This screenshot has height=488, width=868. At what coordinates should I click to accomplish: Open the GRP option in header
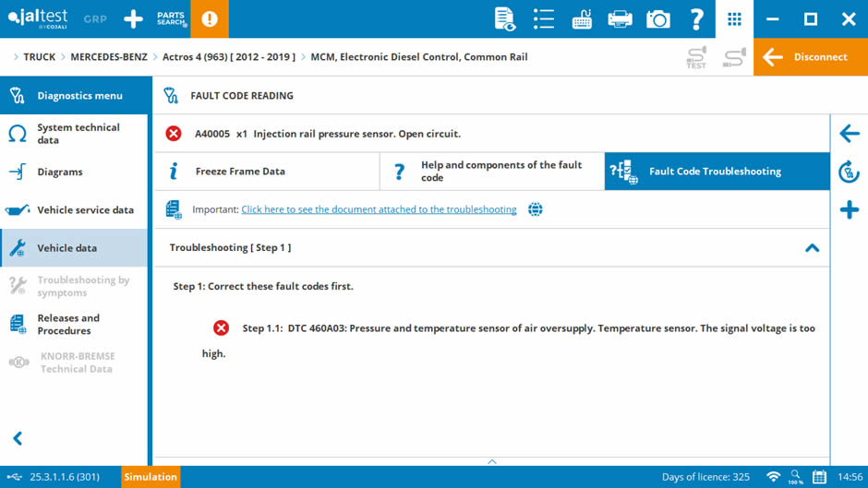(x=95, y=18)
